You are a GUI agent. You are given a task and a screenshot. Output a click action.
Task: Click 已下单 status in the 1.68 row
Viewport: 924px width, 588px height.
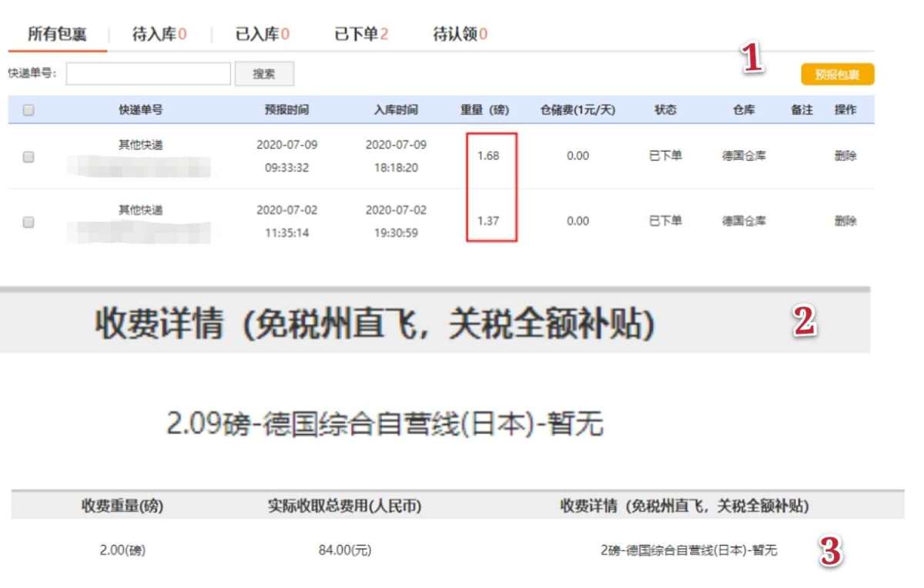pyautogui.click(x=665, y=156)
